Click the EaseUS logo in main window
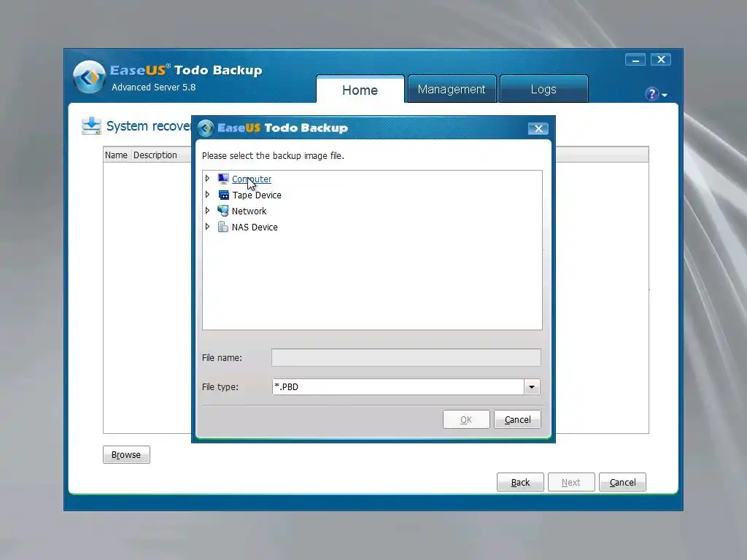 click(x=89, y=77)
